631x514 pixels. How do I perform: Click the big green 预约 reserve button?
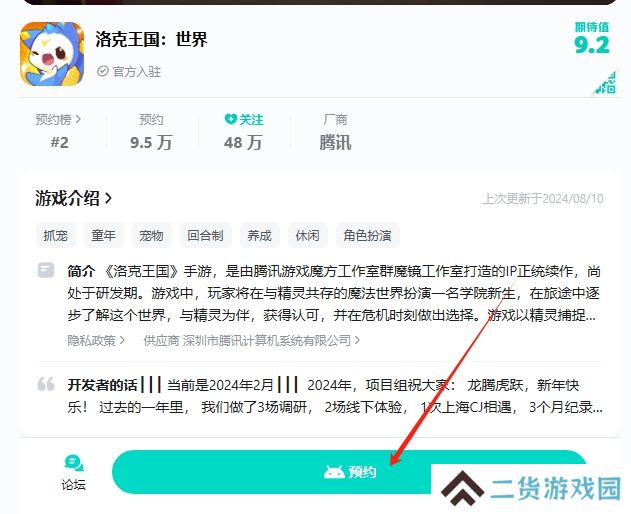(x=349, y=472)
